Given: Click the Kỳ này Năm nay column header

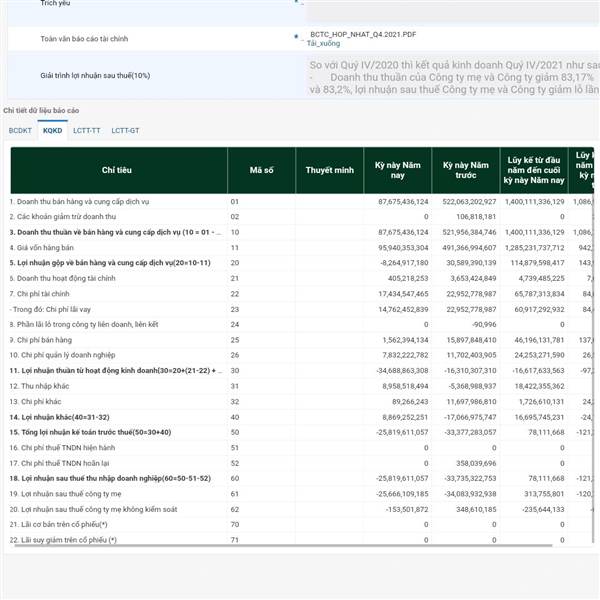Looking at the screenshot, I should pos(397,171).
